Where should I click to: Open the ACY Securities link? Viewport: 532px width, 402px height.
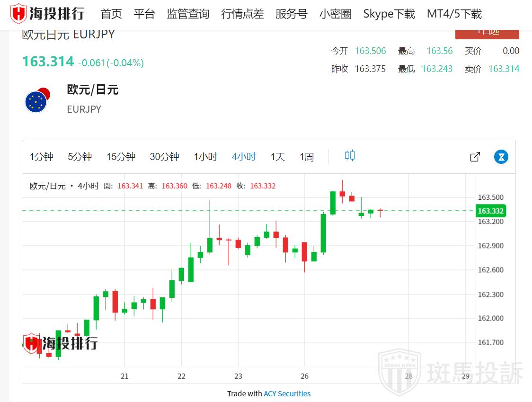coord(287,393)
